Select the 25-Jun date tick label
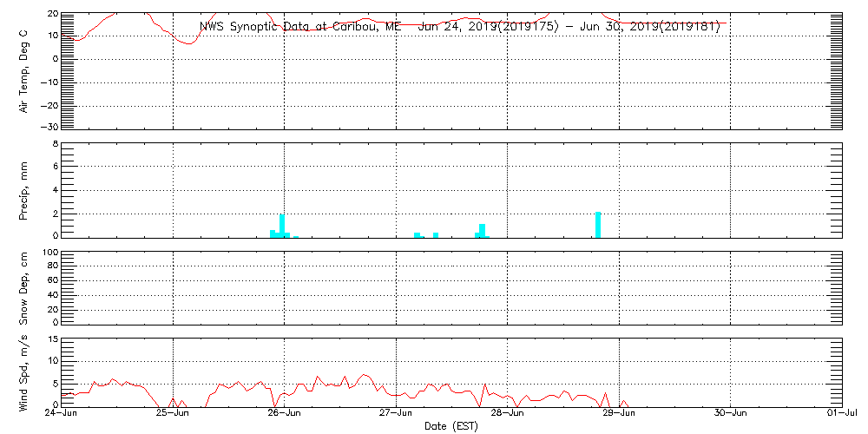The image size is (868, 434). [173, 414]
